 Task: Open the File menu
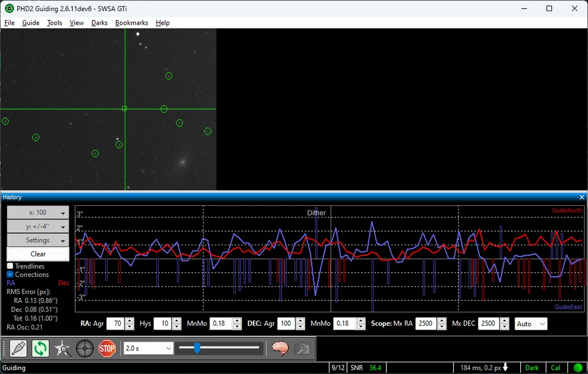[9, 23]
